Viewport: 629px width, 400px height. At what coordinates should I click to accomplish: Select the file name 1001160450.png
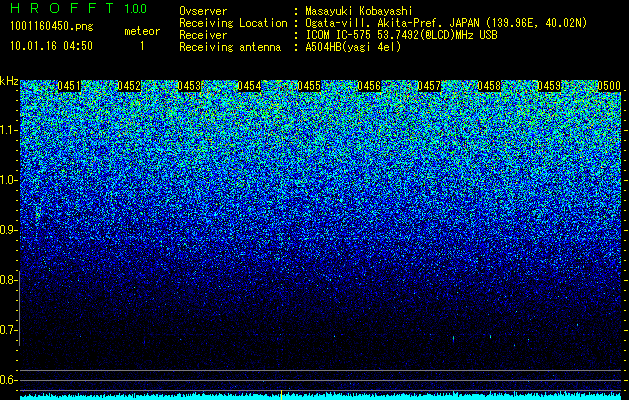(52, 27)
